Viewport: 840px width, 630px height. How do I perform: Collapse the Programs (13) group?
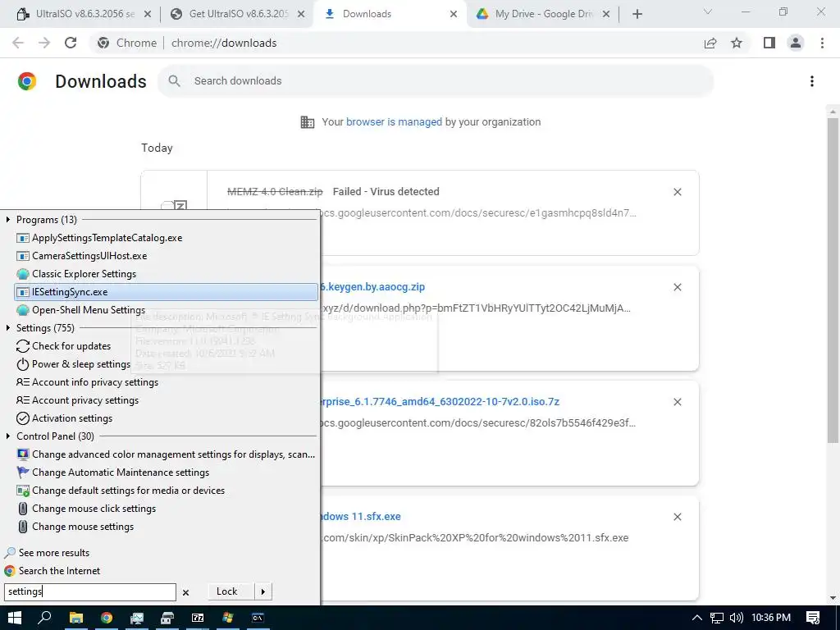(8, 220)
